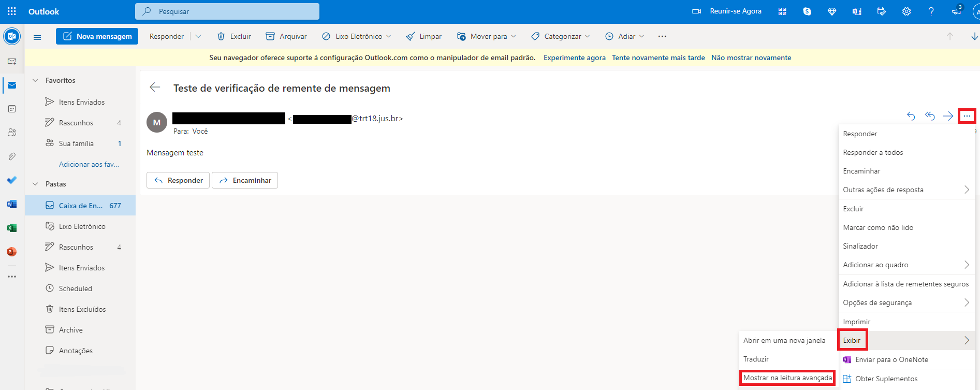
Task: Open the Calendar icon in left rail
Action: [12, 109]
